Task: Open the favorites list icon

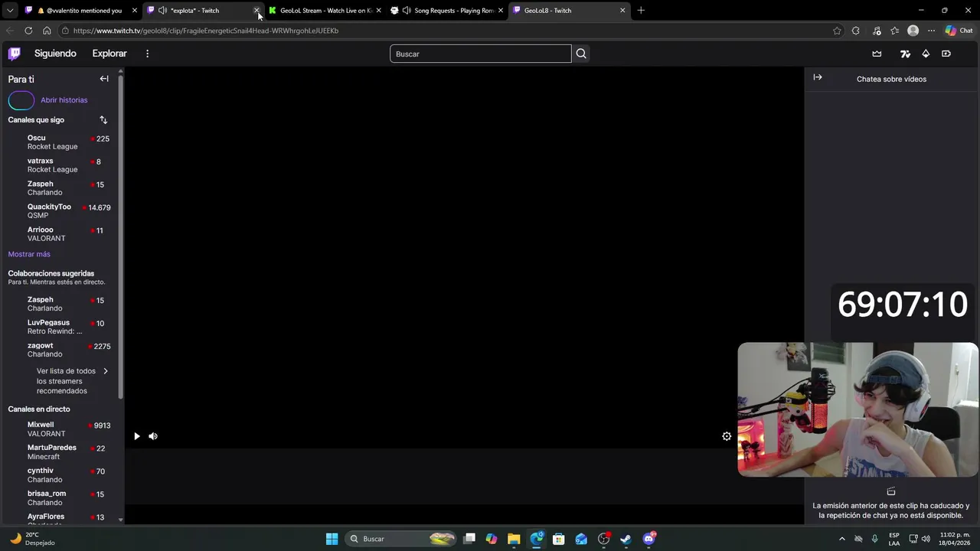Action: [894, 31]
